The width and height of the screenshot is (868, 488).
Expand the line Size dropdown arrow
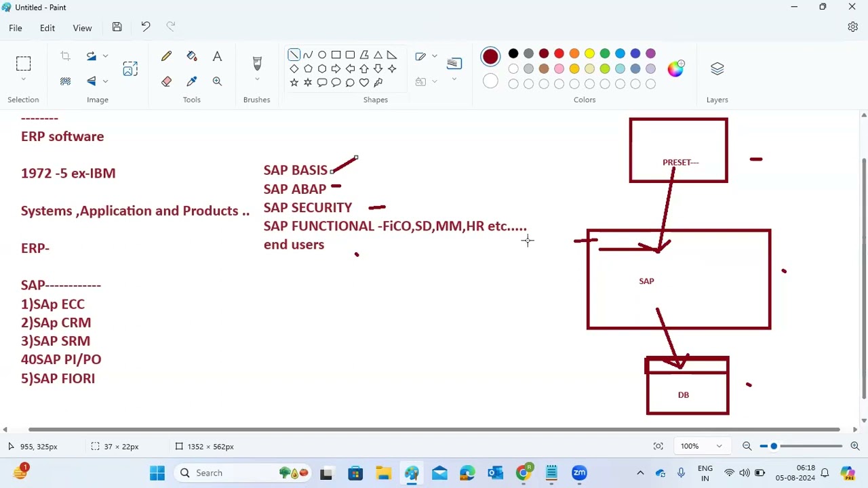pos(454,80)
